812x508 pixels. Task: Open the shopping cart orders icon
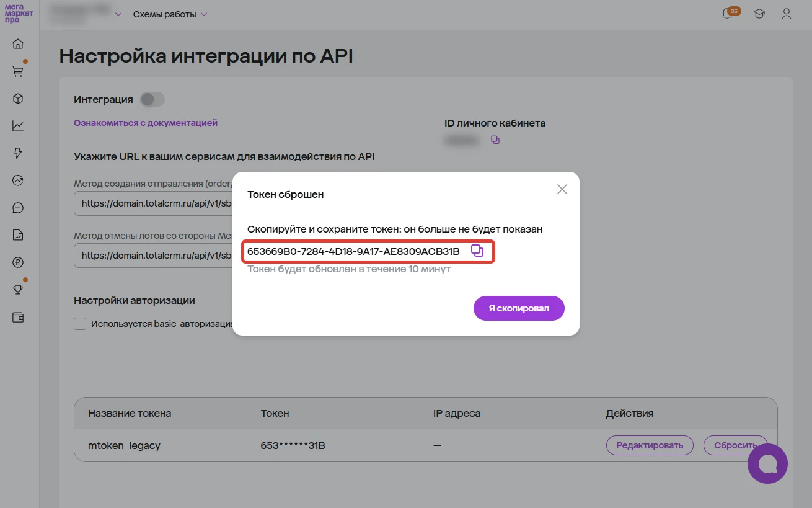[18, 71]
